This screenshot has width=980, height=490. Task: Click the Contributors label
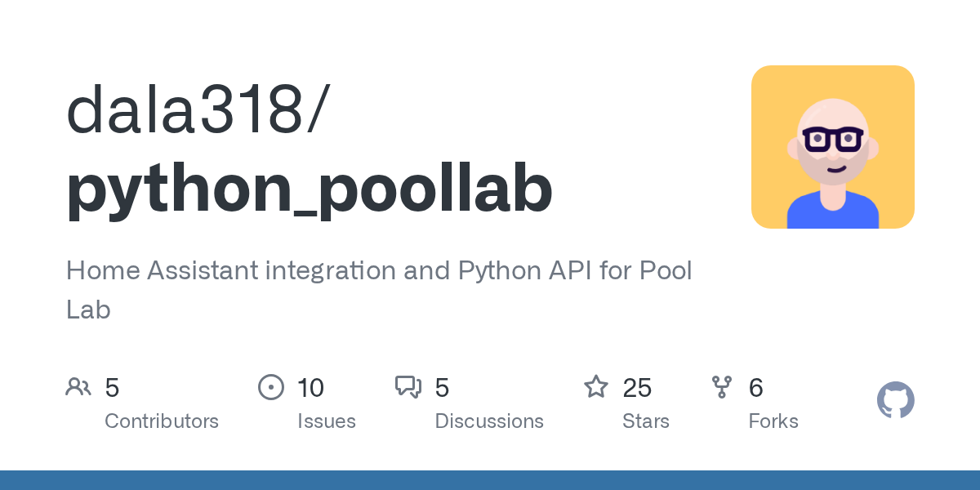coord(162,421)
